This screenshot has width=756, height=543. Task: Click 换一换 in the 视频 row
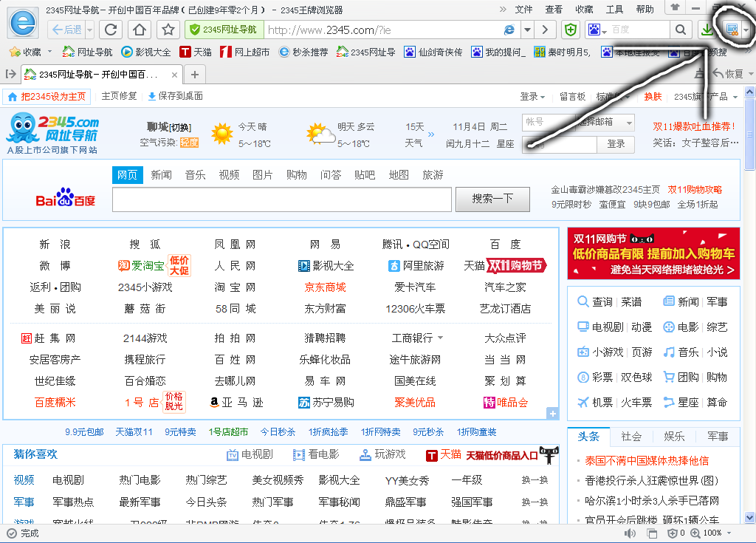click(535, 479)
